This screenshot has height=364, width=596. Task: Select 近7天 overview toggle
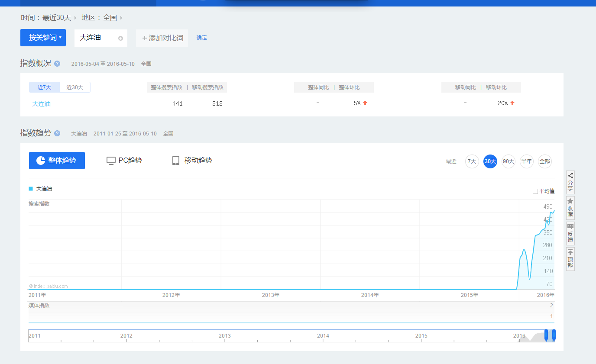[x=44, y=87]
